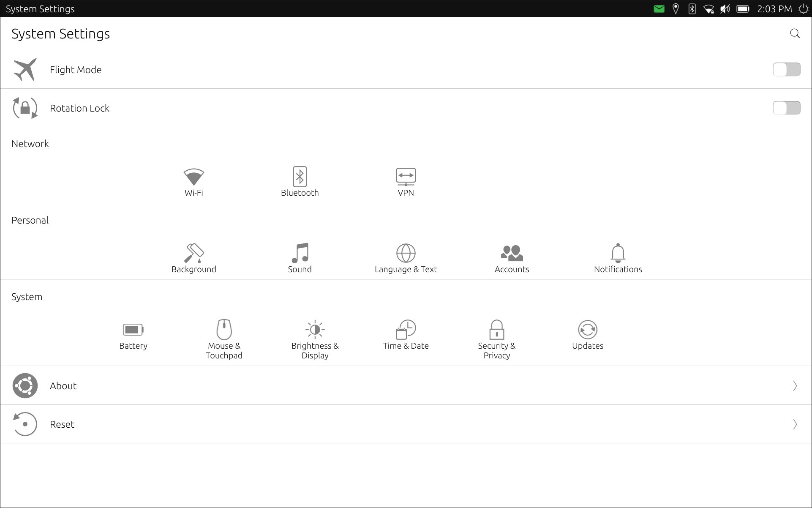Click the Personal section heading
The image size is (812, 508).
coord(30,220)
